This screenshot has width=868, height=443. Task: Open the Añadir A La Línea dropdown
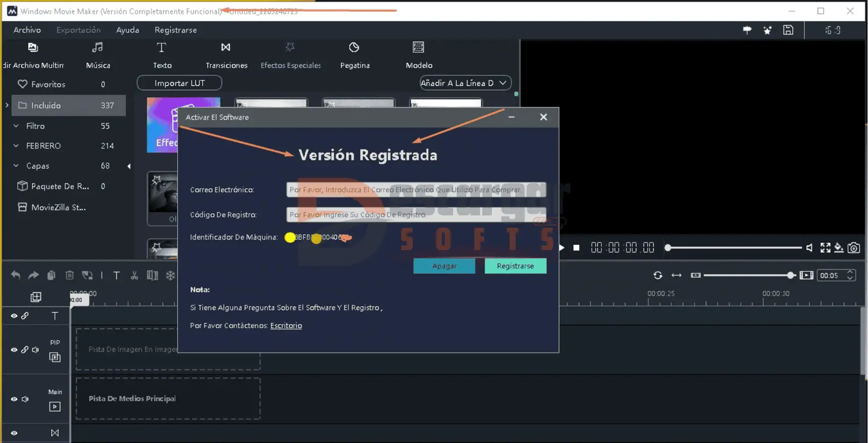[x=465, y=83]
